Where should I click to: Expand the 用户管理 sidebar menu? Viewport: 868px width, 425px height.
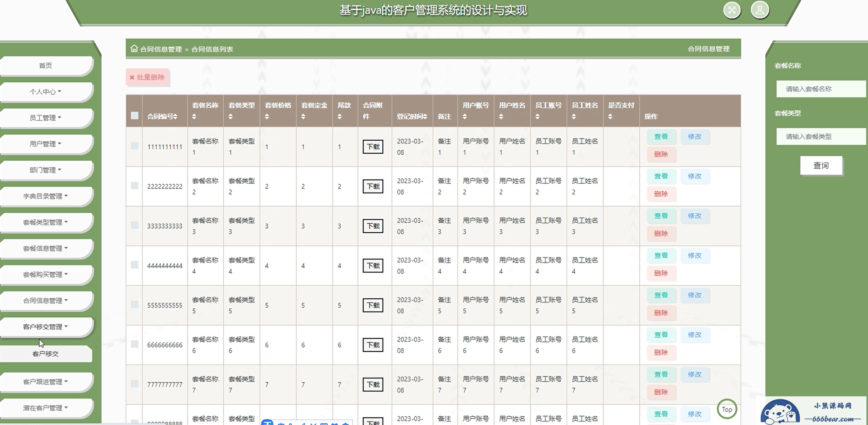pos(46,144)
